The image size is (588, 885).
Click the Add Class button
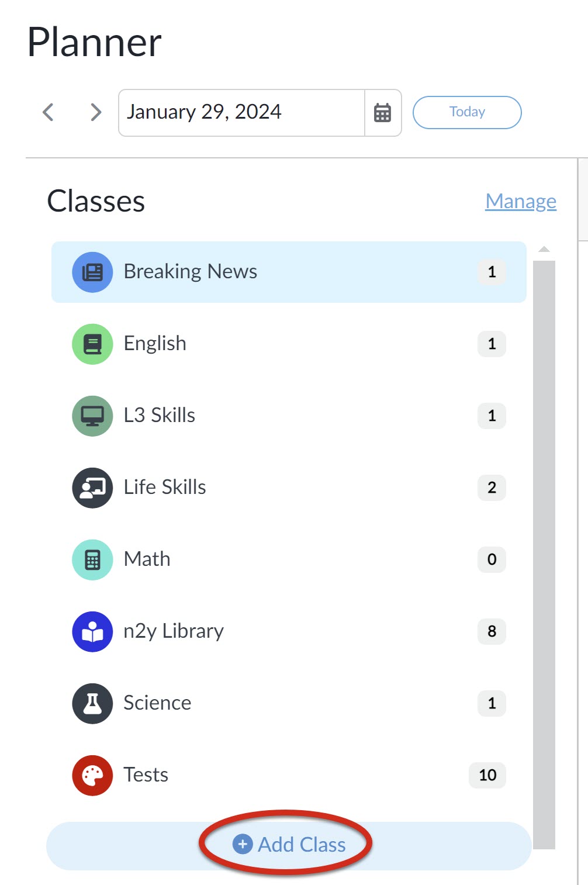point(289,845)
